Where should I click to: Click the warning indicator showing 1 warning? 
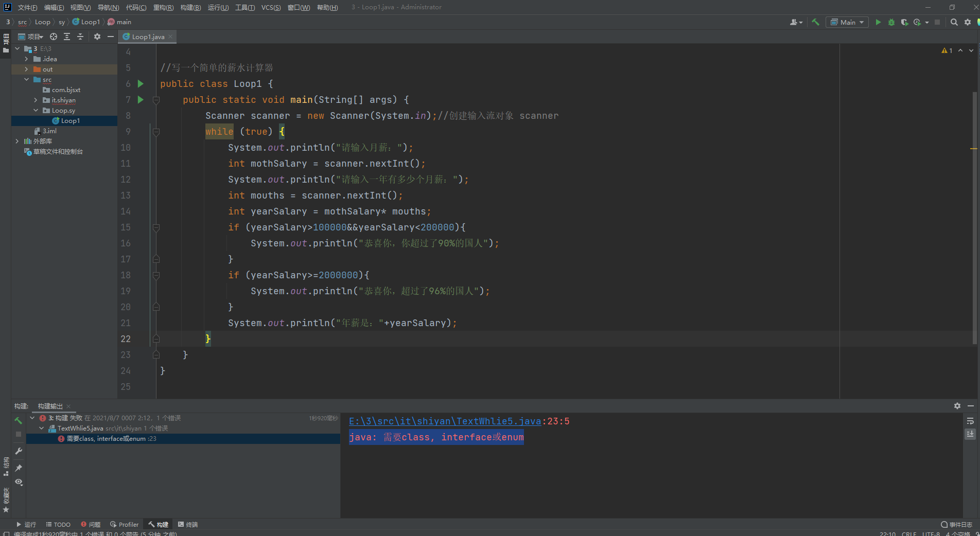947,50
